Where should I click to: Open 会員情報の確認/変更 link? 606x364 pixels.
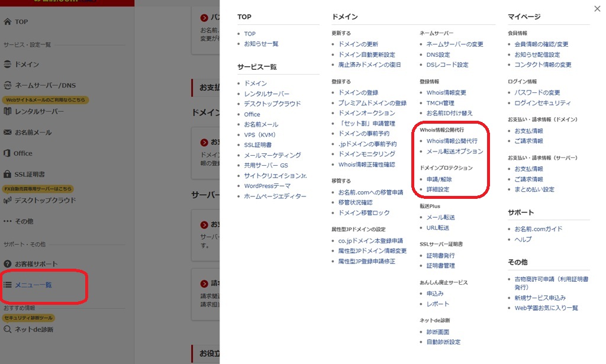click(x=541, y=44)
